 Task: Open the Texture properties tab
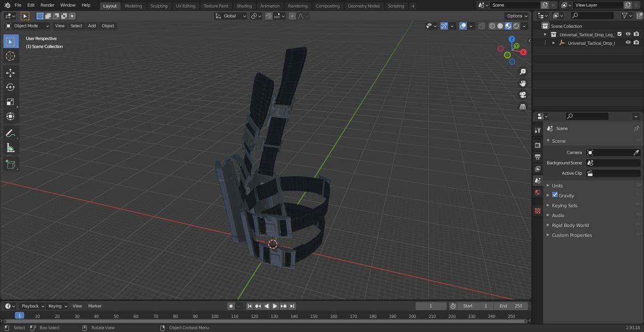point(537,211)
